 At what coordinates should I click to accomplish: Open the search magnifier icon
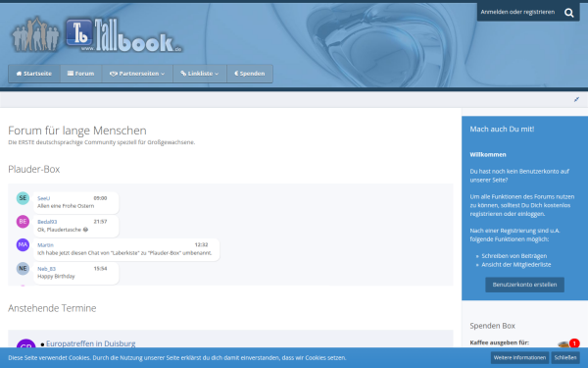568,13
